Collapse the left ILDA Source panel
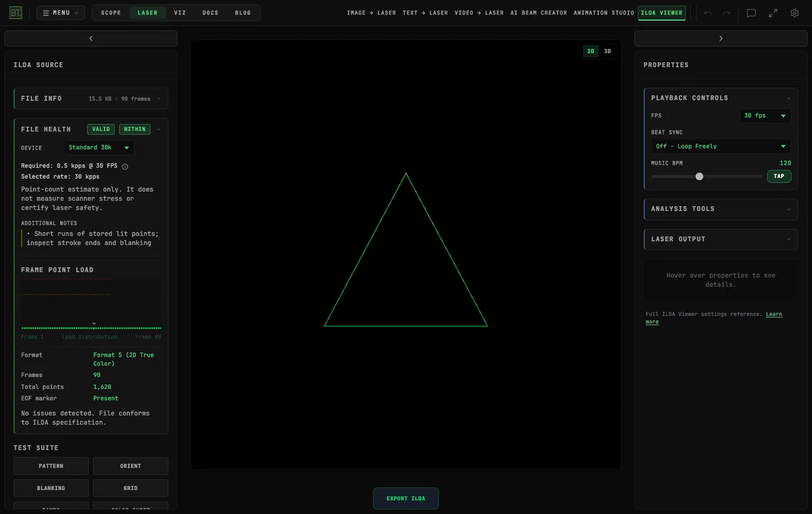 tap(91, 39)
